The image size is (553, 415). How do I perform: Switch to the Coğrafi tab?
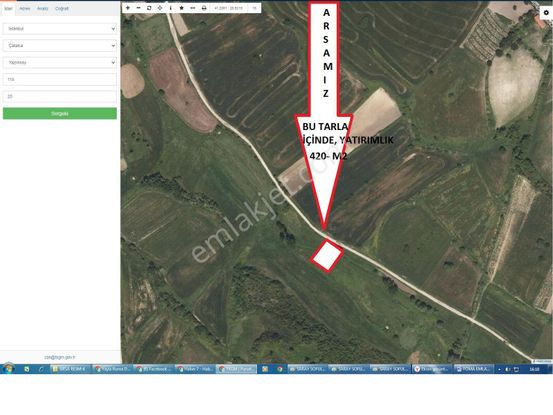click(62, 8)
